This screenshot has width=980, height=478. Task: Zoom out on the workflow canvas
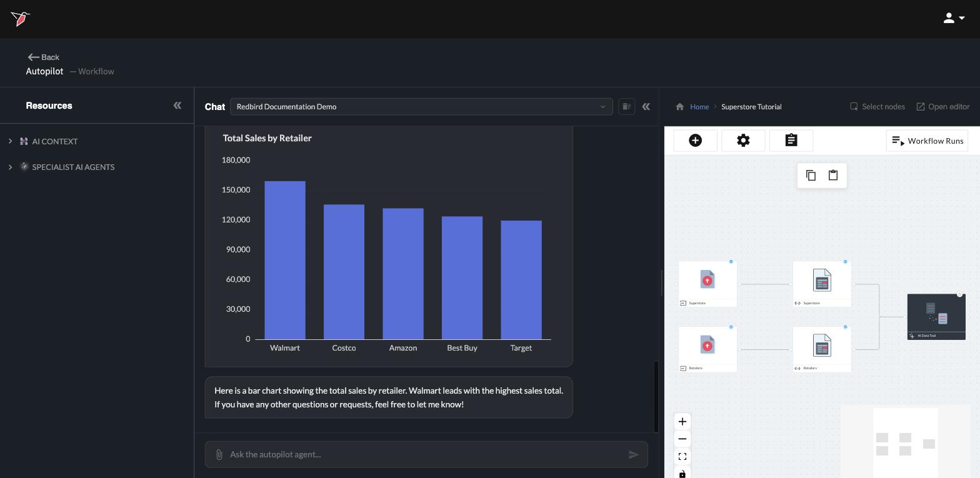682,439
